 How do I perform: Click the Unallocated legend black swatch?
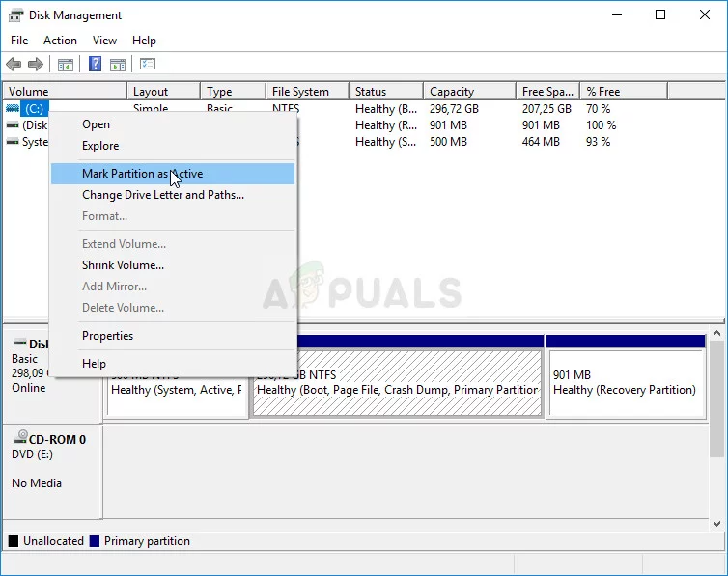(x=14, y=541)
